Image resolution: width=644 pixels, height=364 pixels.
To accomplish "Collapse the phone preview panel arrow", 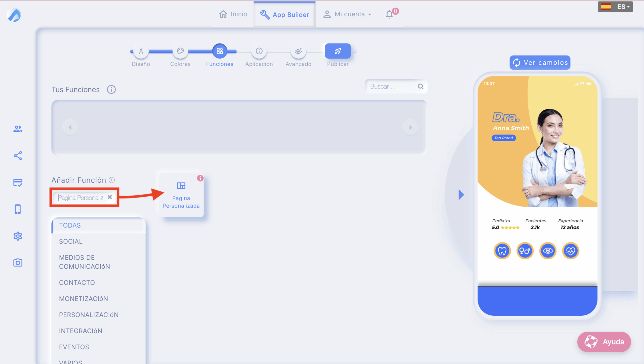I will 461,195.
